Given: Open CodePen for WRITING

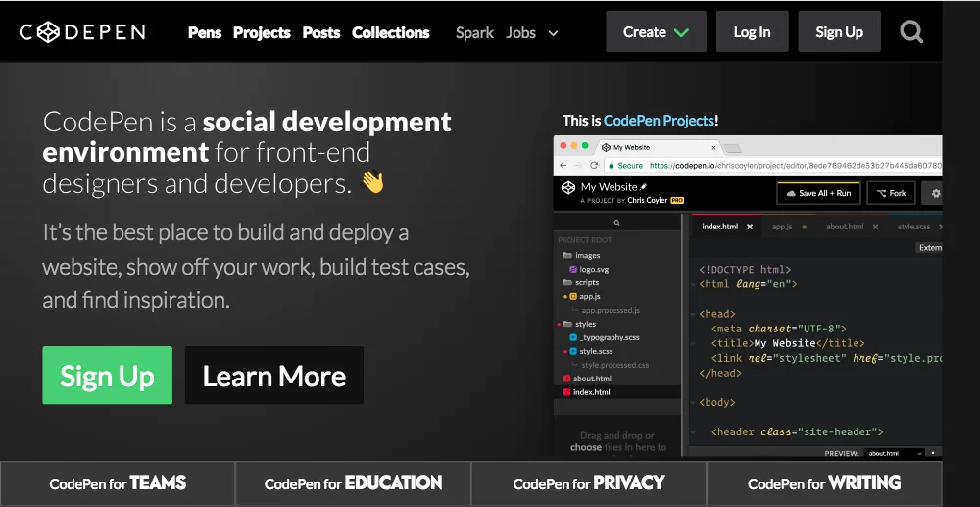Looking at the screenshot, I should click(x=824, y=483).
